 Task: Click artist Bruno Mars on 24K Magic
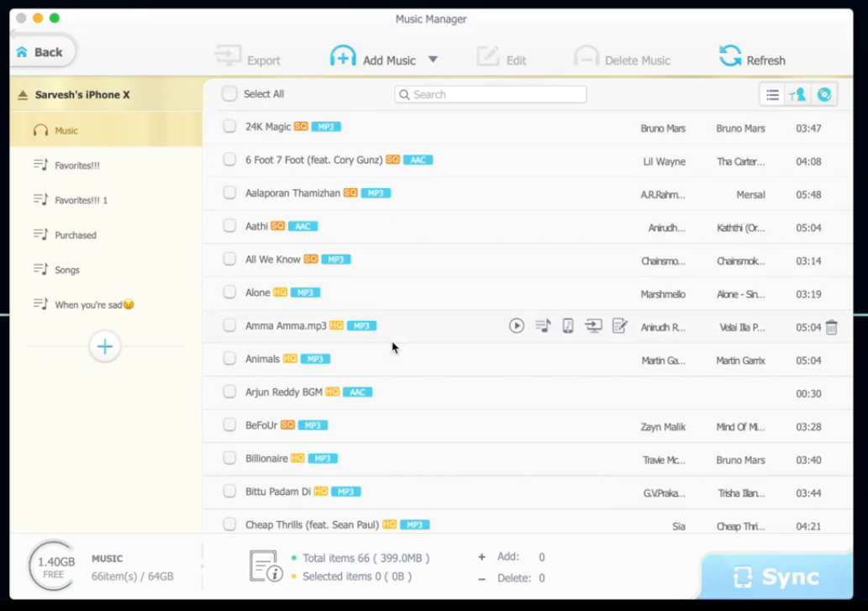[x=663, y=129]
